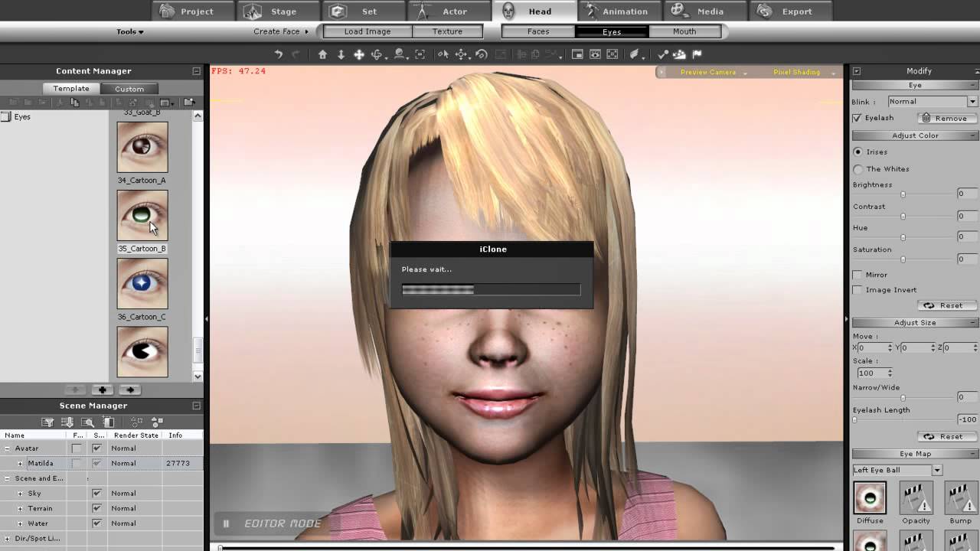Click the Load Image button
The height and width of the screenshot is (551, 980).
pos(367,31)
